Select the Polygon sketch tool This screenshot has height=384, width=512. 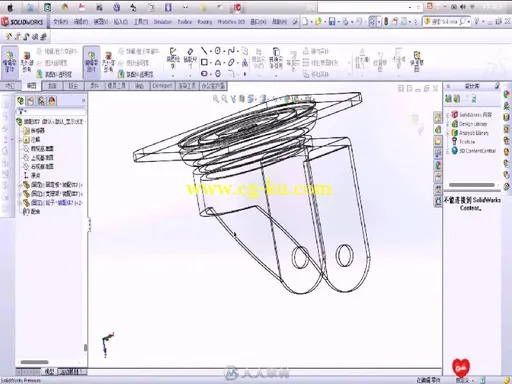click(x=218, y=74)
